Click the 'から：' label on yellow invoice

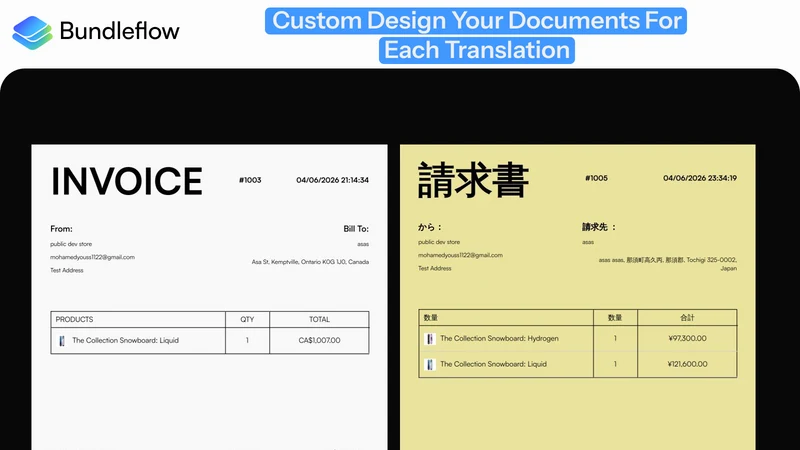pos(430,228)
